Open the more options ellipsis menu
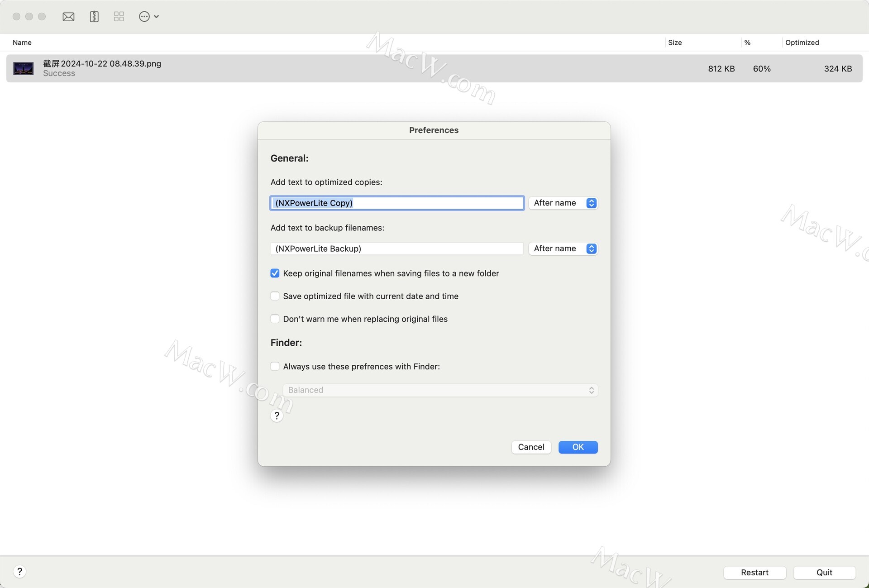 coord(148,17)
